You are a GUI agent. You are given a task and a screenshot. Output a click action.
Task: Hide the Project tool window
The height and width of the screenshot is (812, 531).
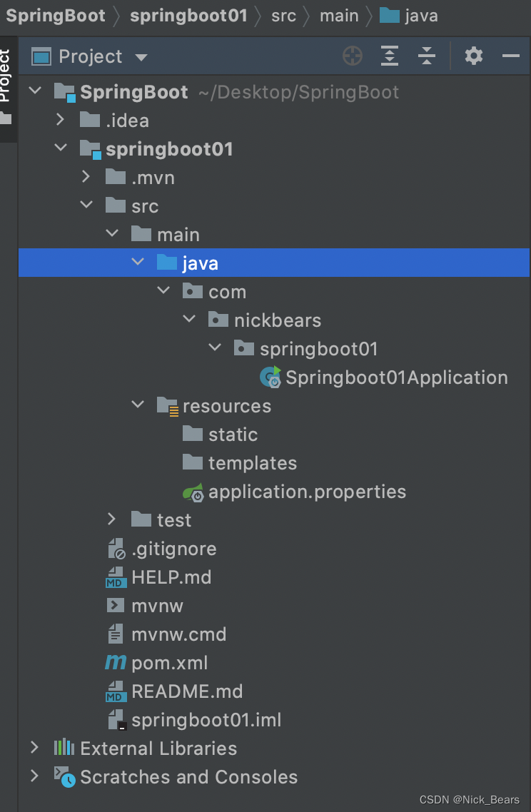(x=511, y=56)
